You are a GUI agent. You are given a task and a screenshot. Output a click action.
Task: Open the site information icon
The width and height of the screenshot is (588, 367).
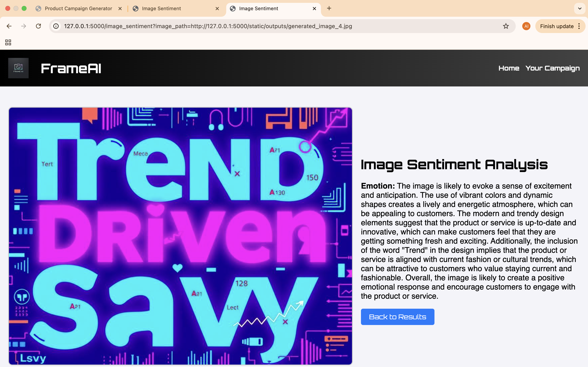(56, 26)
